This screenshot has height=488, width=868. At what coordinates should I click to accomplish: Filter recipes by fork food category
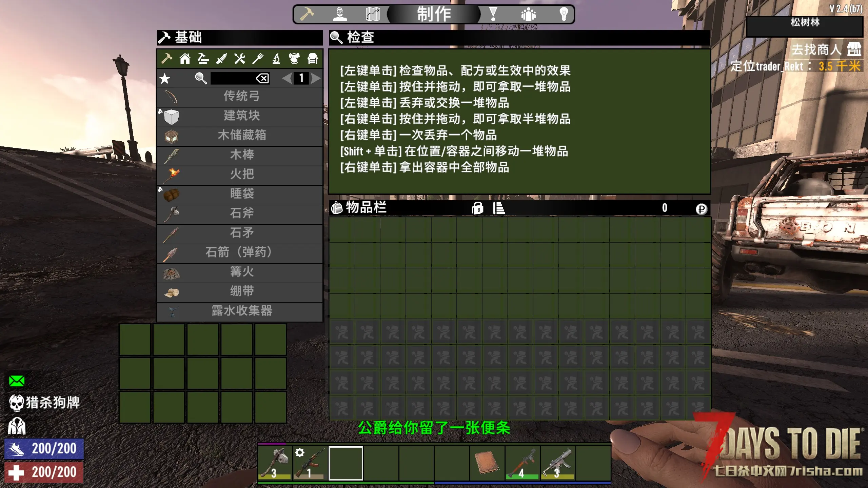click(258, 59)
